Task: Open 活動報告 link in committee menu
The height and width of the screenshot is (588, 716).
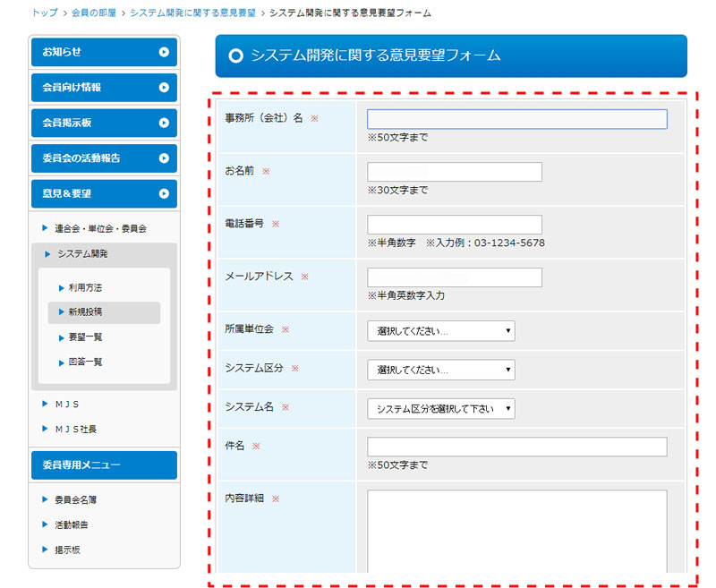Action: tap(72, 525)
